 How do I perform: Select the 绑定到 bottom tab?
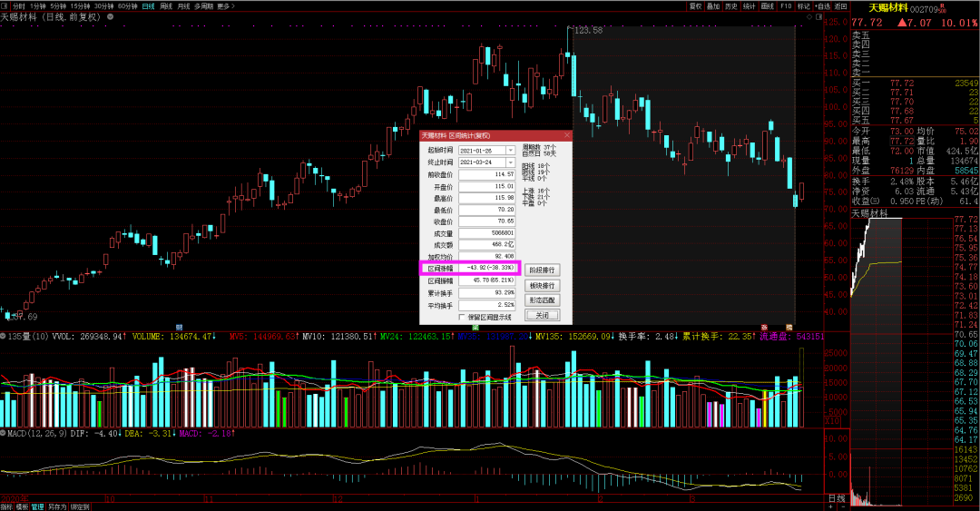point(80,506)
